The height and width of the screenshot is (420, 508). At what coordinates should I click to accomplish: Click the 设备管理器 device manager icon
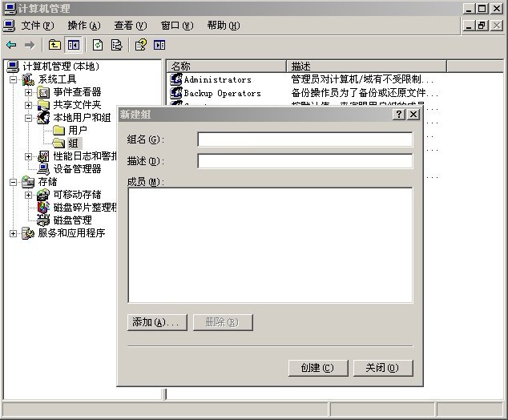point(43,169)
